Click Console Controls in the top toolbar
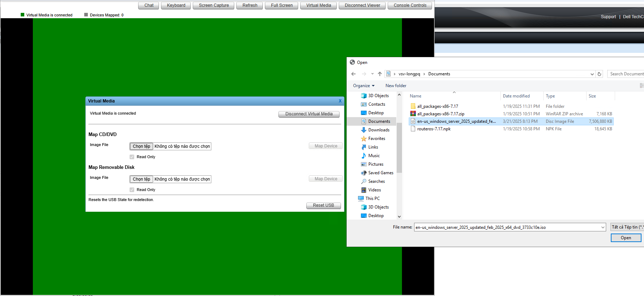This screenshot has width=644, height=296. pos(410,5)
